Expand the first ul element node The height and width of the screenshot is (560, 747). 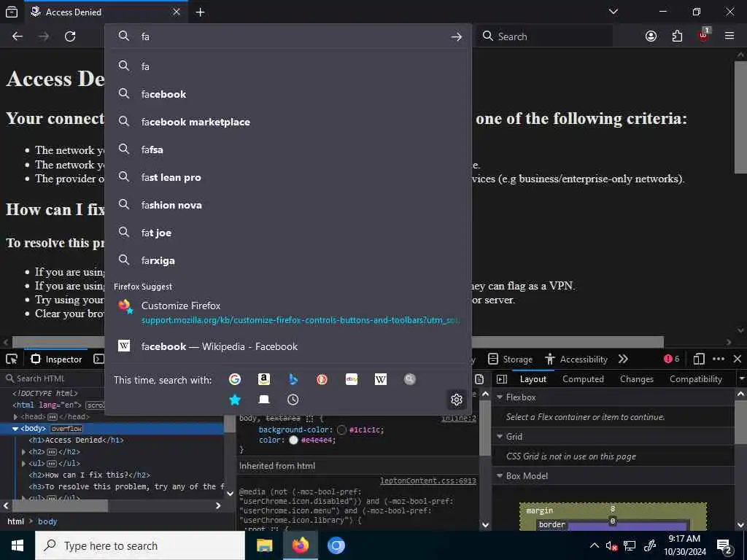click(24, 463)
